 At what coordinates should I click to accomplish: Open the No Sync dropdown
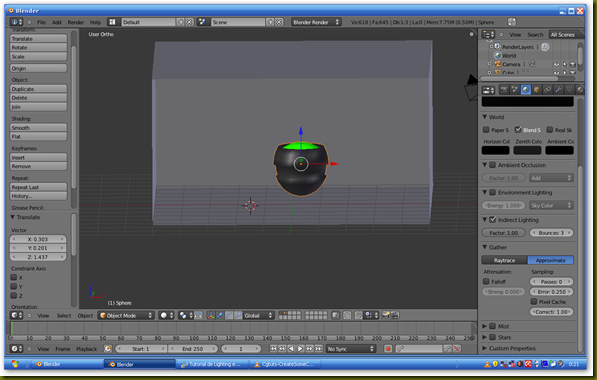pyautogui.click(x=351, y=349)
